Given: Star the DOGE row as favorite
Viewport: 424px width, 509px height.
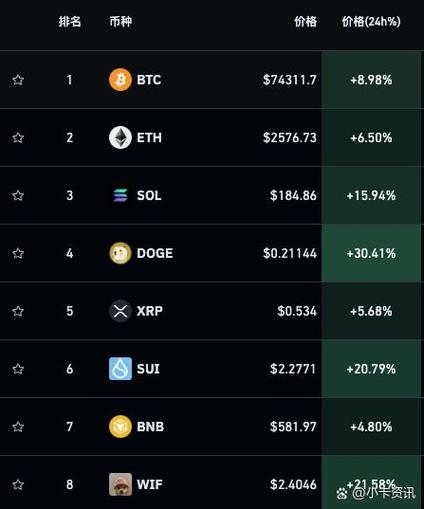Looking at the screenshot, I should click(18, 253).
